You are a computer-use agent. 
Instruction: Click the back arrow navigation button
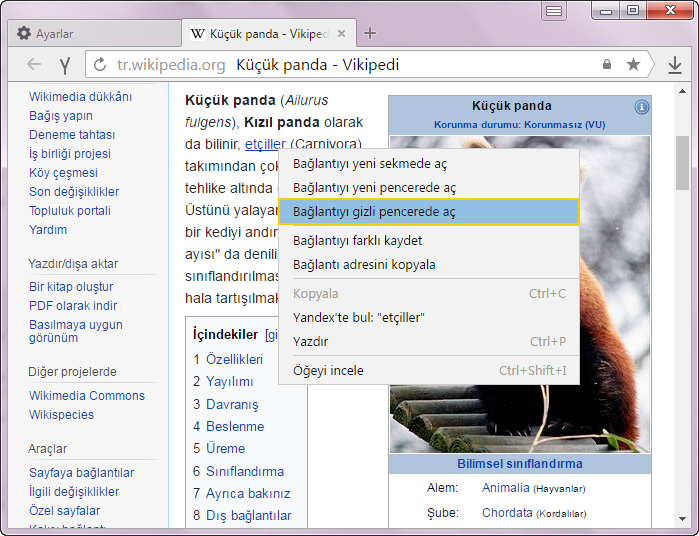click(x=34, y=65)
